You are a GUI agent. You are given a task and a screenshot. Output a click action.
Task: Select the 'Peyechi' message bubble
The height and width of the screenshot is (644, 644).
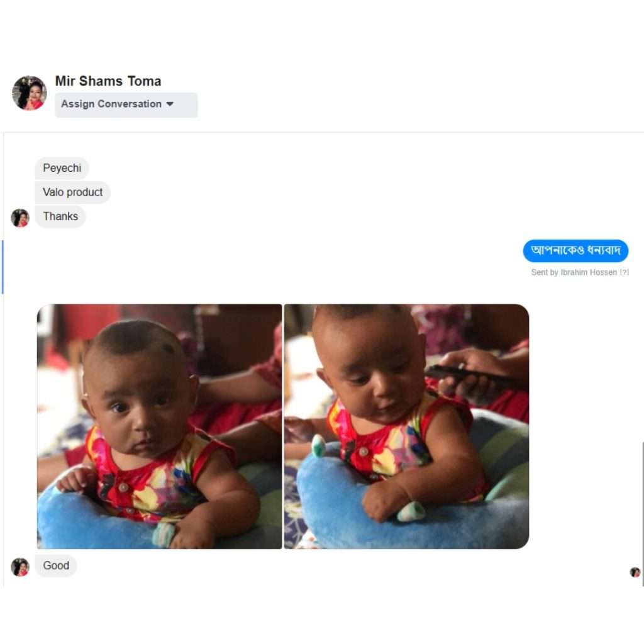point(62,168)
